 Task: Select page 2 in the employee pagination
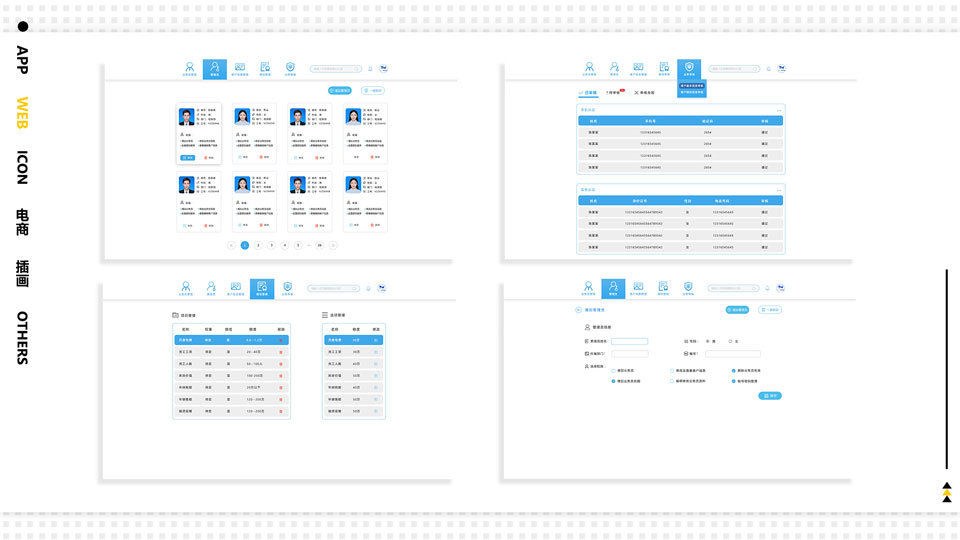[x=258, y=245]
